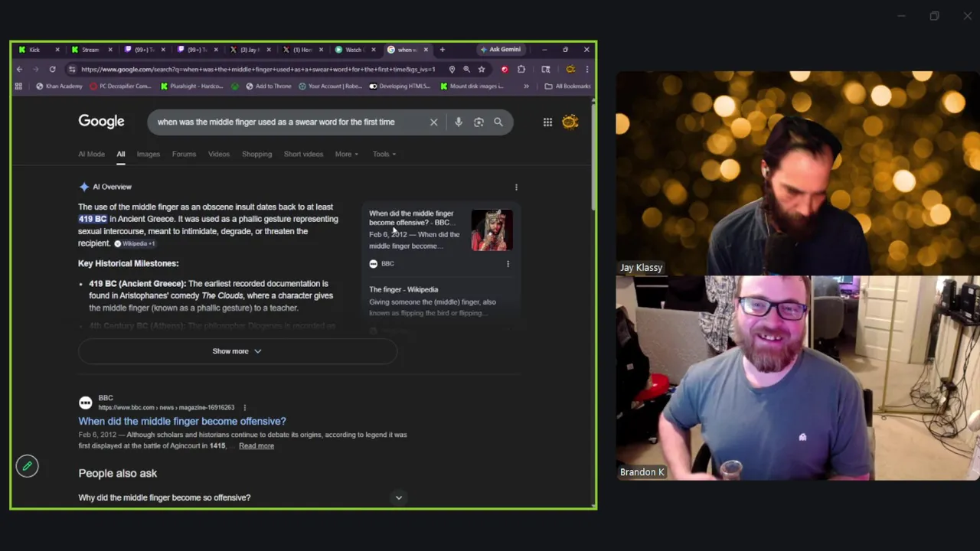Click the Google logo
Image resolution: width=980 pixels, height=551 pixels.
pyautogui.click(x=101, y=122)
